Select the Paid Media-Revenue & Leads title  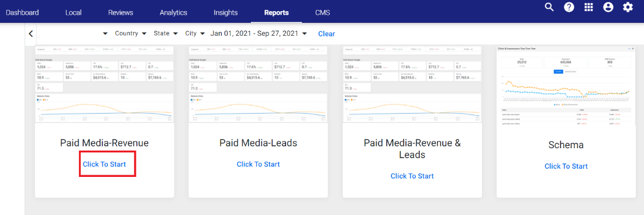(x=412, y=149)
